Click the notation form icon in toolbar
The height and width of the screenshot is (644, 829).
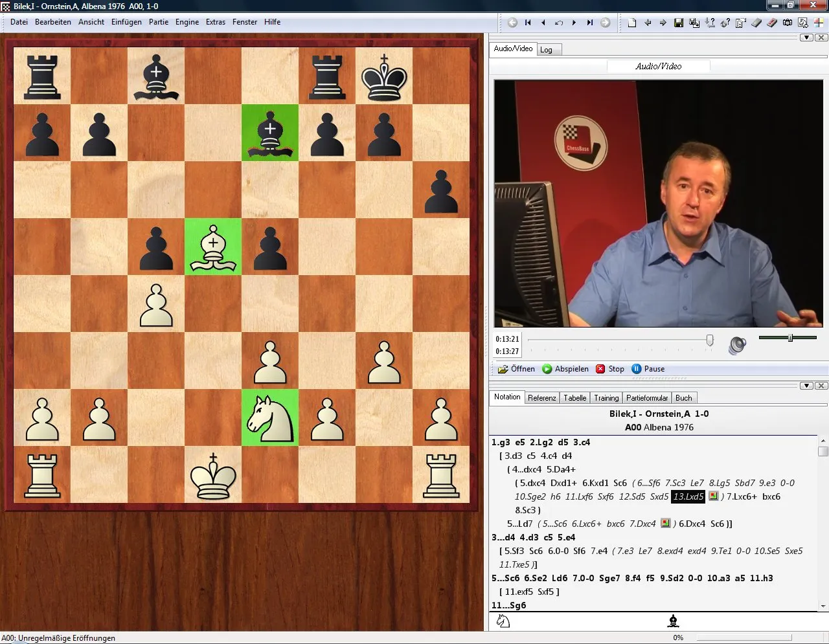740,23
